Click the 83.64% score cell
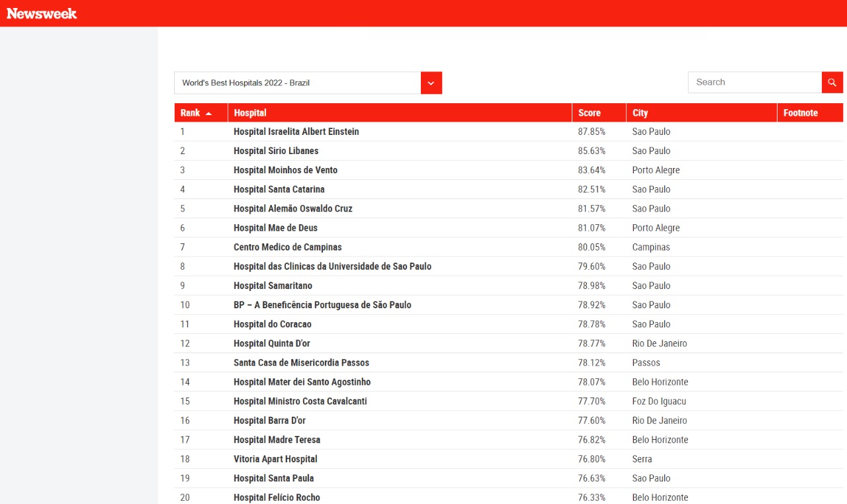 coord(592,170)
